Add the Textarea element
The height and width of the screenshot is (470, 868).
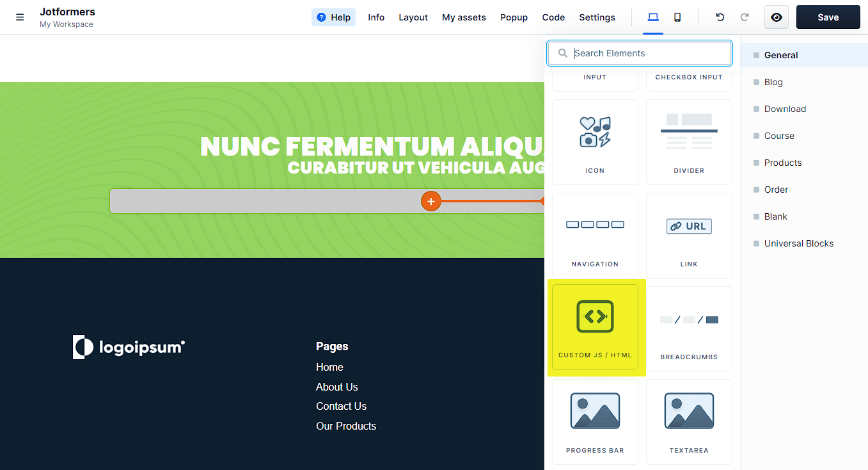(689, 422)
